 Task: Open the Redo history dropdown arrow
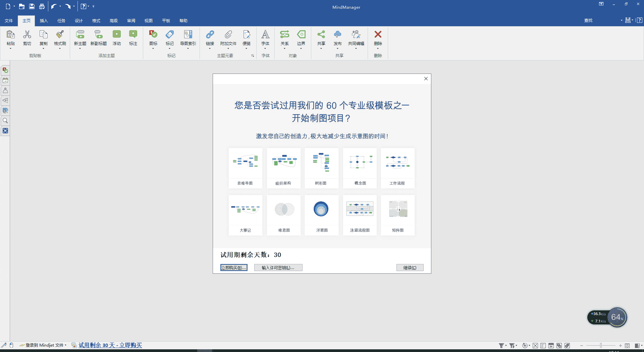click(74, 6)
